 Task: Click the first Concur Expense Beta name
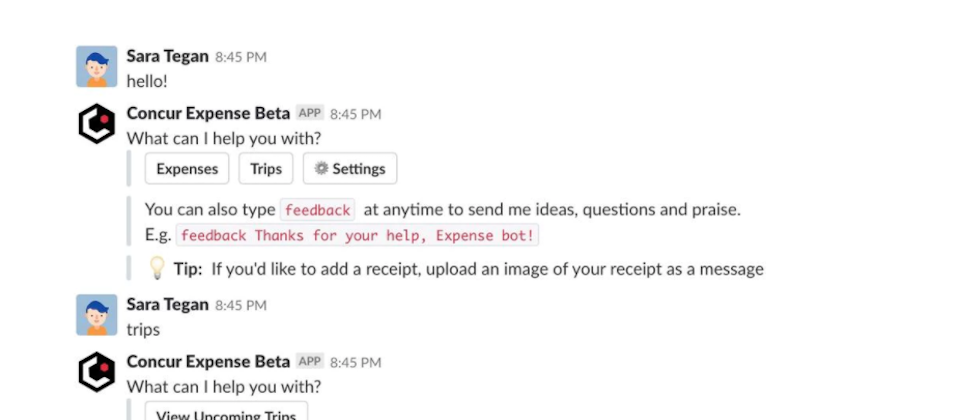tap(208, 113)
